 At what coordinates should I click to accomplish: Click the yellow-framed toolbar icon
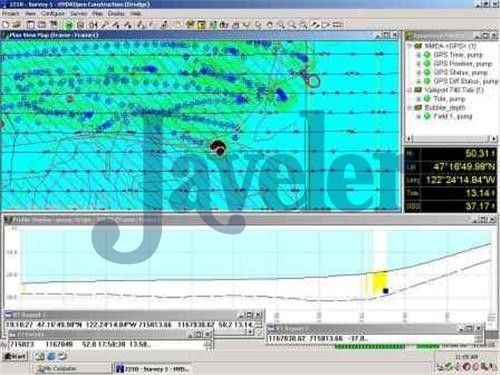click(201, 25)
